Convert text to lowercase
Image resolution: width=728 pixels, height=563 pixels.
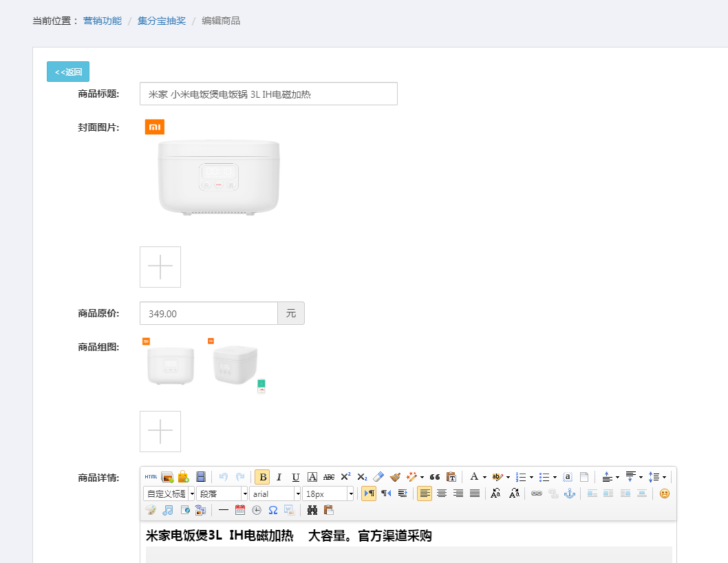coord(514,493)
